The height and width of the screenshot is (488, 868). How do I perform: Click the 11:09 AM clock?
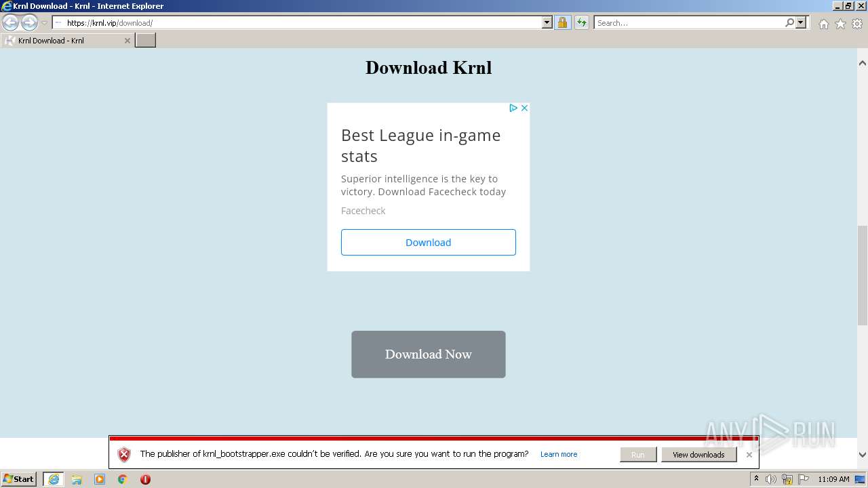833,479
